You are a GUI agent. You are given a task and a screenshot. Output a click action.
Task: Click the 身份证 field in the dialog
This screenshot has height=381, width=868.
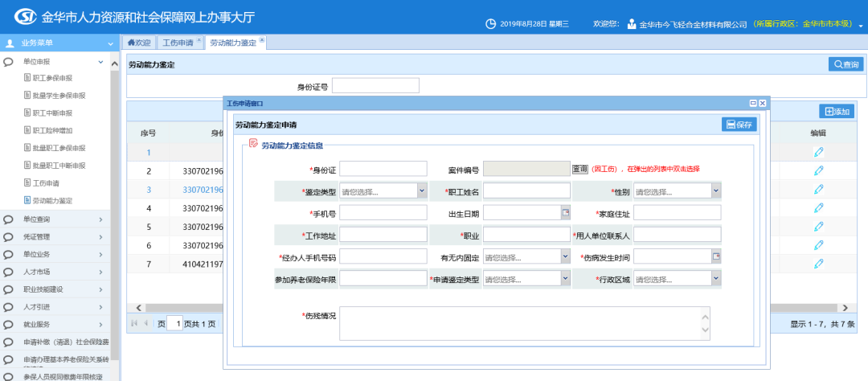point(383,169)
